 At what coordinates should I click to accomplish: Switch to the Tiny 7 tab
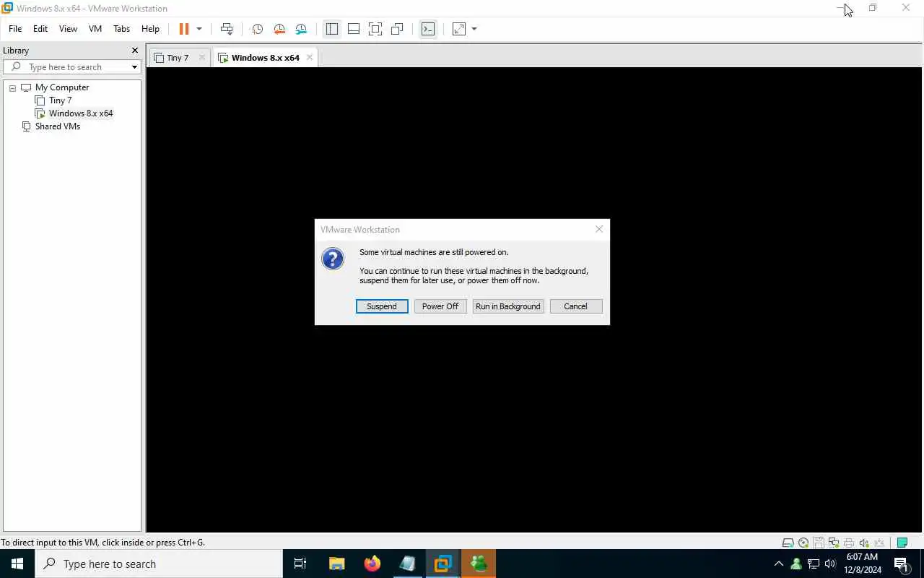178,58
